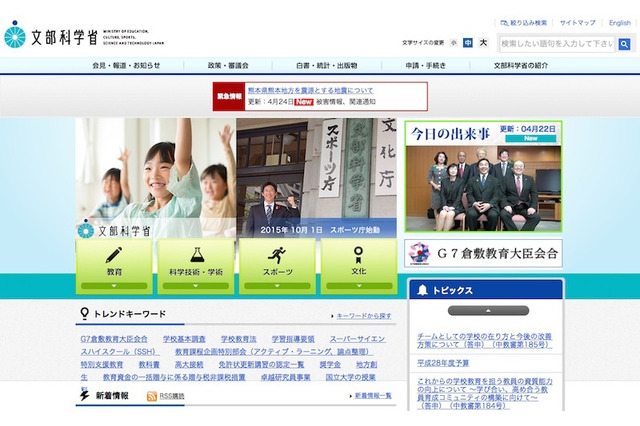Screen dimensions: 640x426
Task: Expand the 教育 dropdown arrow bar
Action: [x=114, y=286]
